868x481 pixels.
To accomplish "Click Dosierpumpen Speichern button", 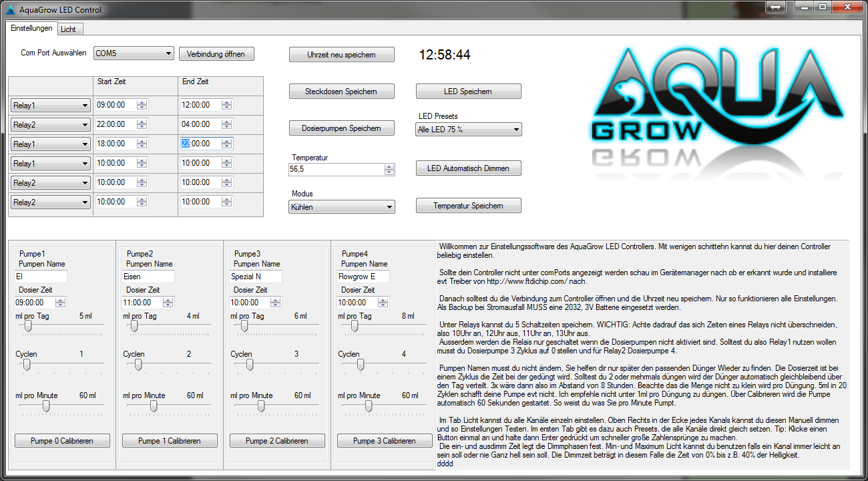I will coord(342,128).
